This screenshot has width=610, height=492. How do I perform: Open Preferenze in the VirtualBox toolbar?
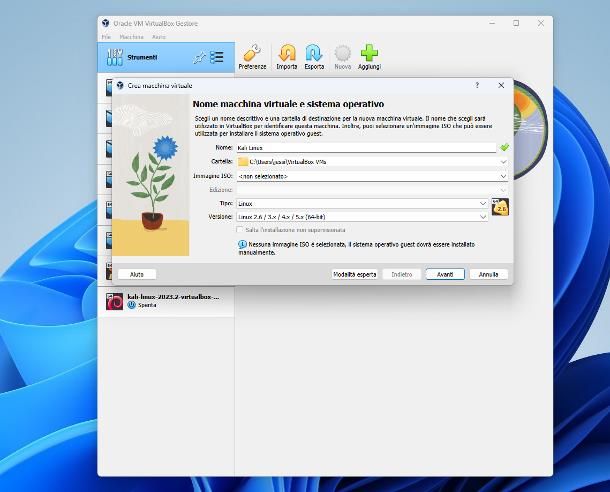(x=252, y=57)
